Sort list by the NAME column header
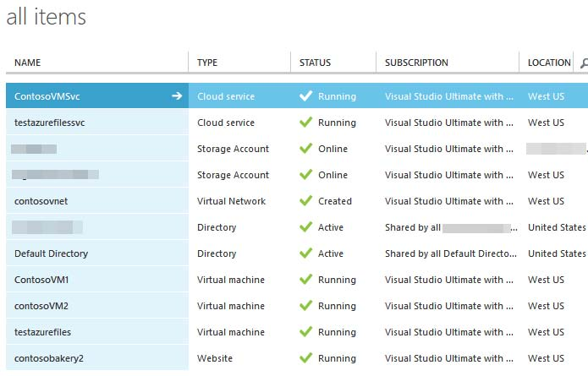The height and width of the screenshot is (376, 588). 28,63
